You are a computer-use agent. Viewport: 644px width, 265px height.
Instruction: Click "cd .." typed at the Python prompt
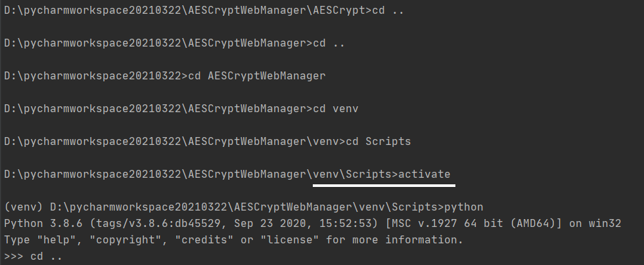point(47,256)
